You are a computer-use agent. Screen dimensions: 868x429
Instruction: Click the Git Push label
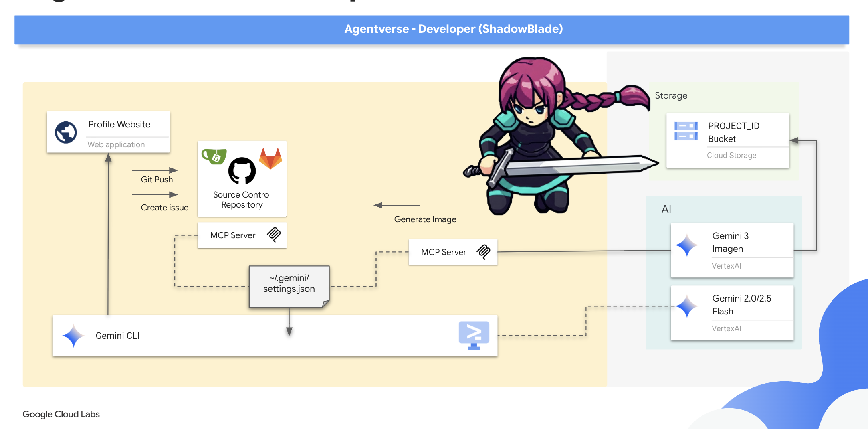[x=157, y=180]
